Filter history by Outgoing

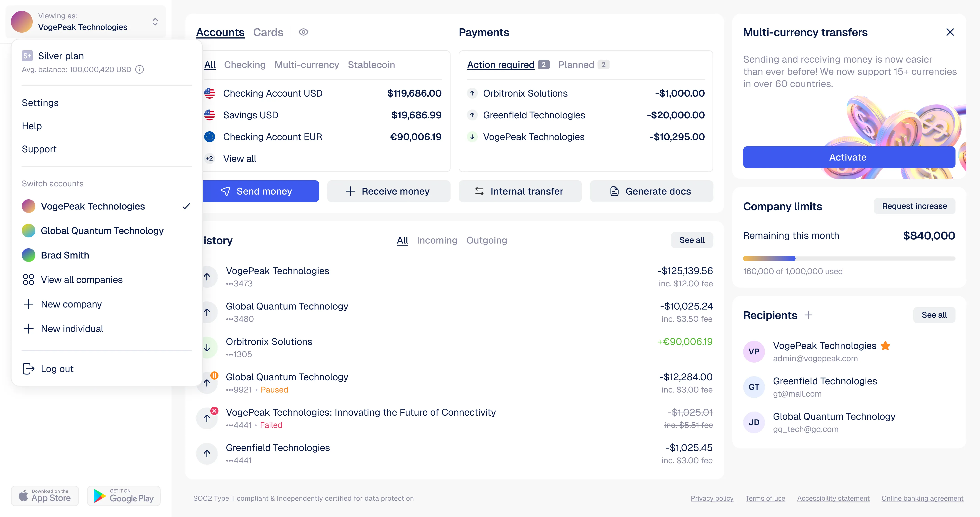(x=487, y=240)
